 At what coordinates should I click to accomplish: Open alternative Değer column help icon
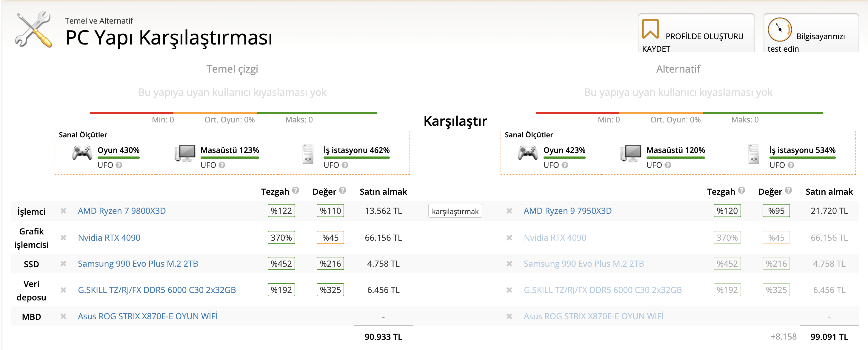pos(788,191)
